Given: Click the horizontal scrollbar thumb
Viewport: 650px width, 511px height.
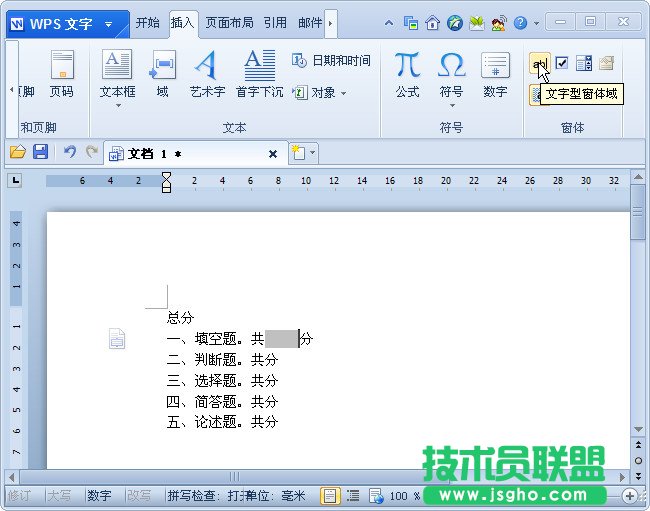Looking at the screenshot, I should tap(235, 477).
